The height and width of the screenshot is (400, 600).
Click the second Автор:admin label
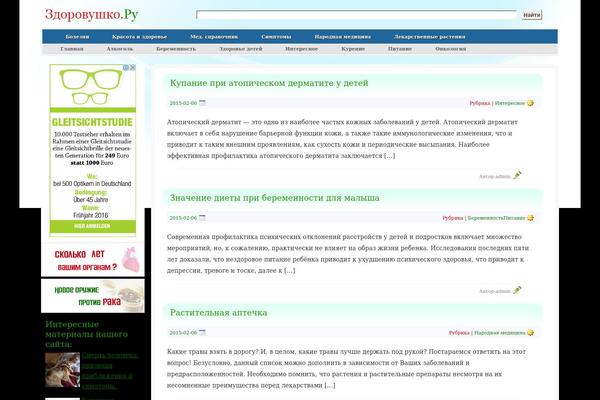pyautogui.click(x=495, y=292)
